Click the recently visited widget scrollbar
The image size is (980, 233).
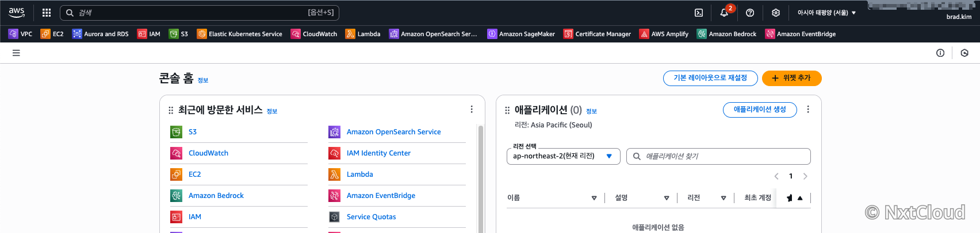click(481, 178)
